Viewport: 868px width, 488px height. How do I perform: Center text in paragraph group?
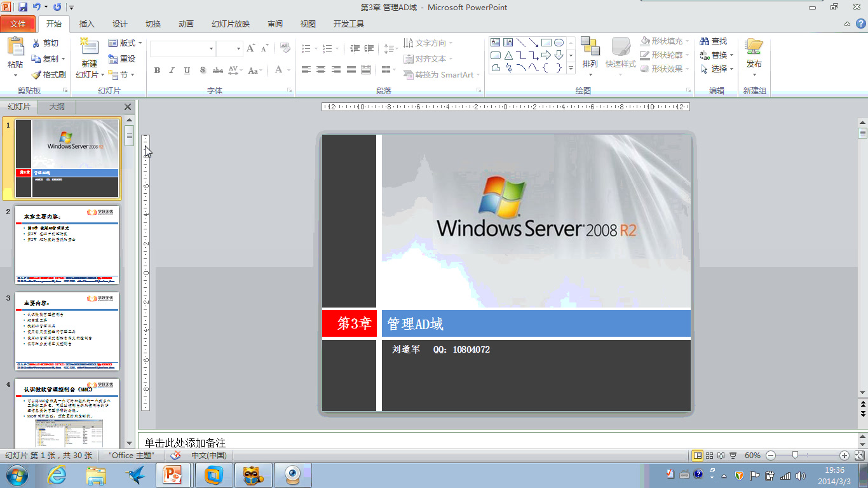321,70
